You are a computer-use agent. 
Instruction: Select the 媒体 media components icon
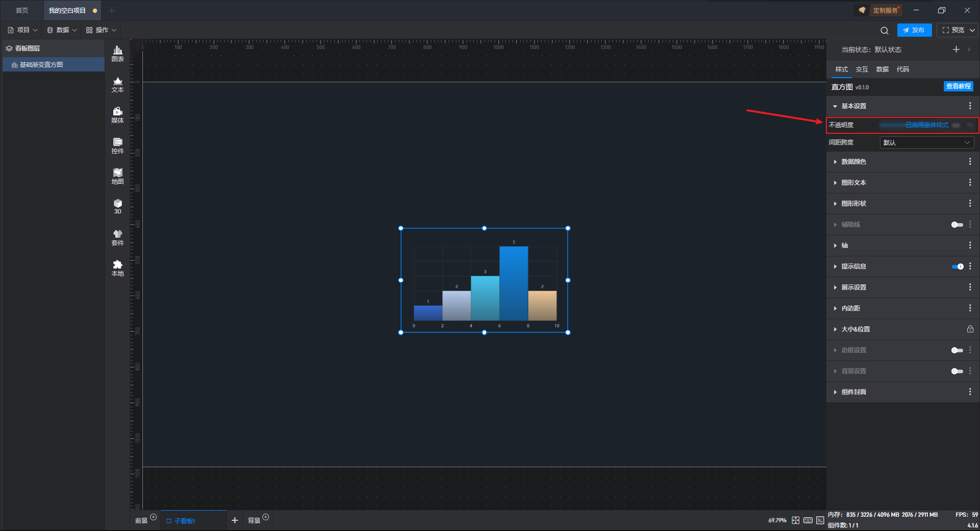117,115
